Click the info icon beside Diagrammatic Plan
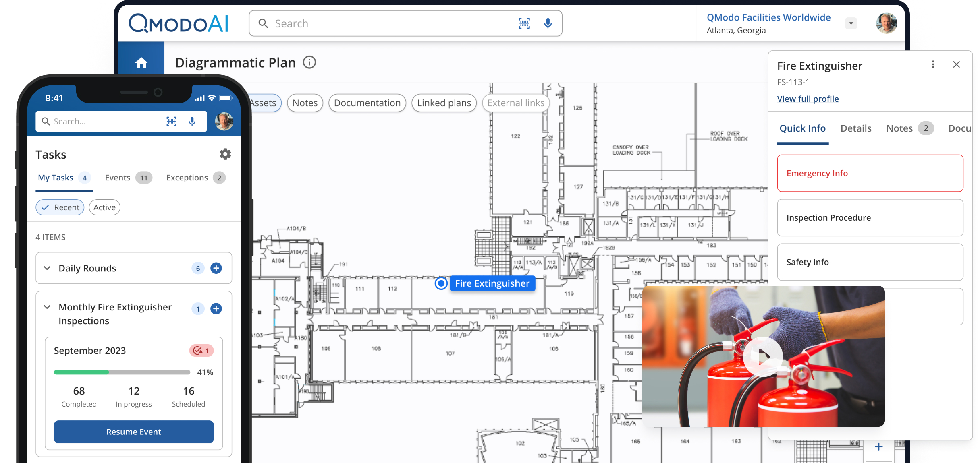Image resolution: width=980 pixels, height=463 pixels. (309, 62)
